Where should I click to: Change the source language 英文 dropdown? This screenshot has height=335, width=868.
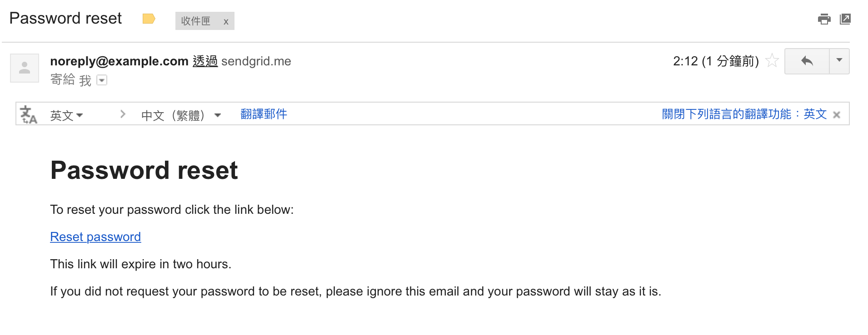tap(66, 115)
